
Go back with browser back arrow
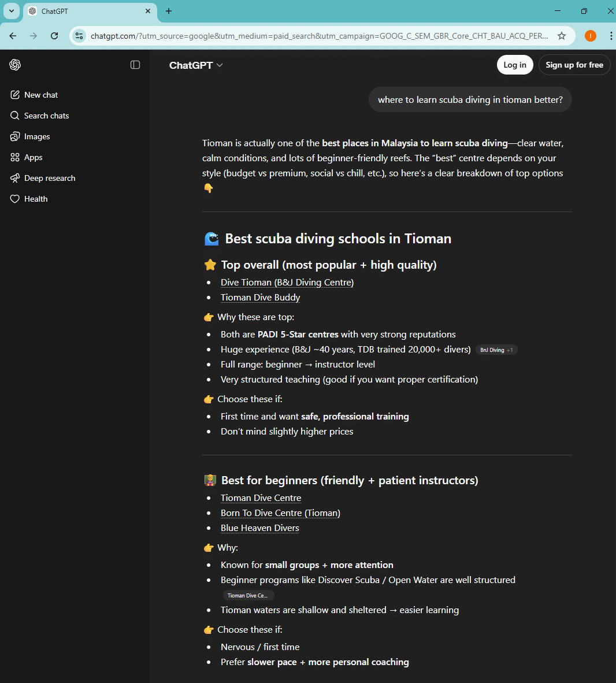[x=13, y=36]
